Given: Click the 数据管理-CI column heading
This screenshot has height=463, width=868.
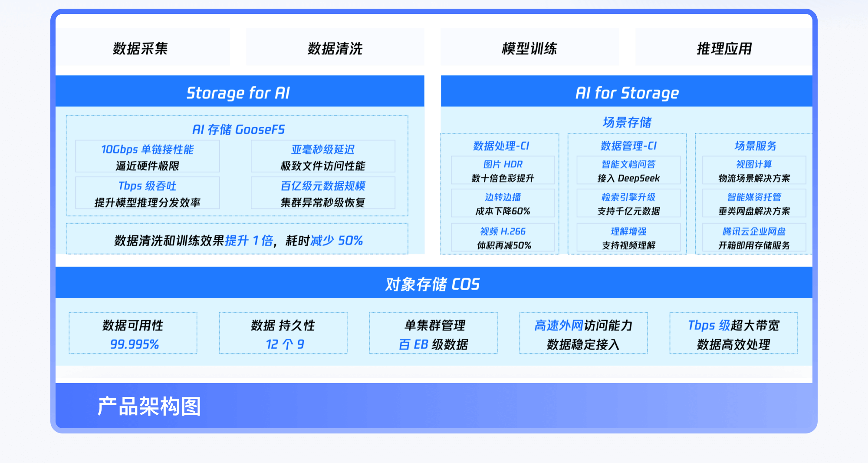Looking at the screenshot, I should [x=628, y=146].
